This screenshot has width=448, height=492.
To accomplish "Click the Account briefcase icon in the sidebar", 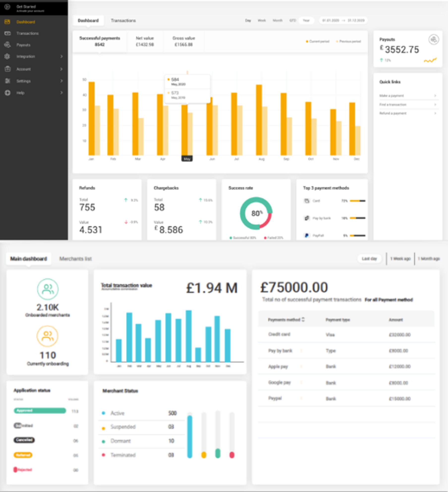I will (x=7, y=69).
